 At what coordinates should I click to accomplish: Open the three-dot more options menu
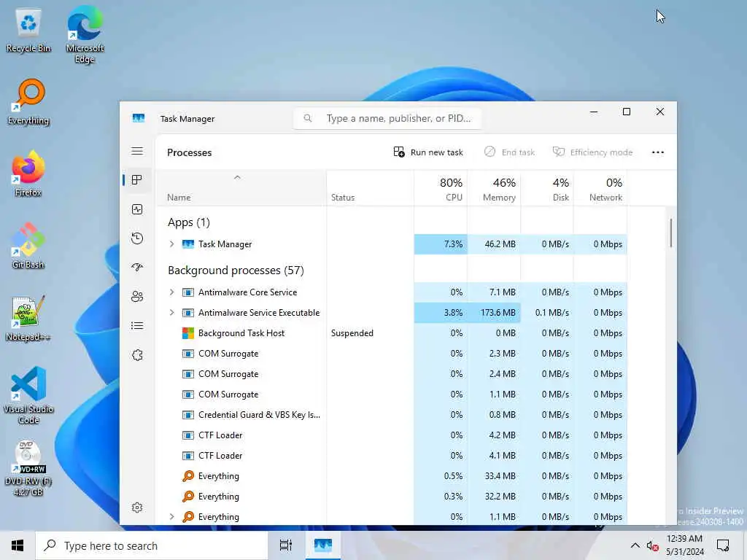(x=658, y=152)
